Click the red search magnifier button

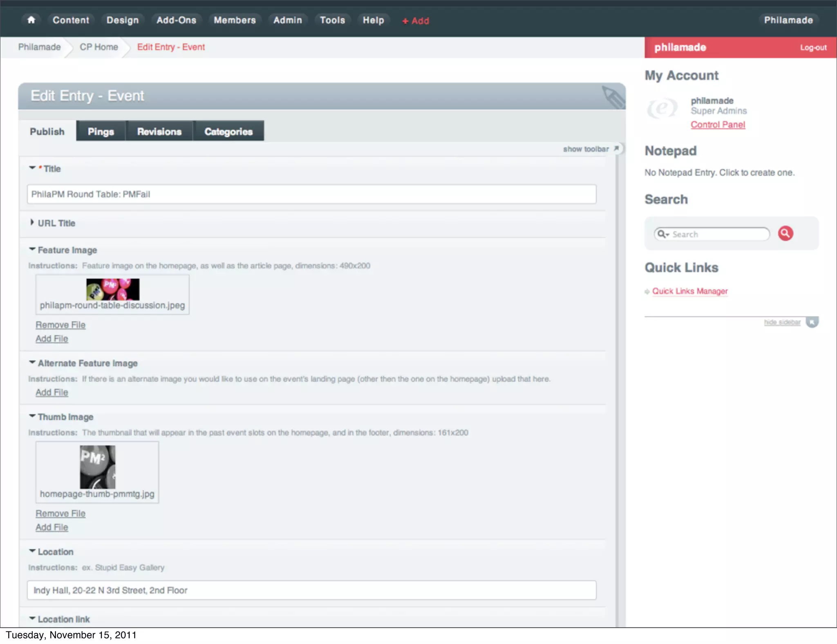click(785, 233)
